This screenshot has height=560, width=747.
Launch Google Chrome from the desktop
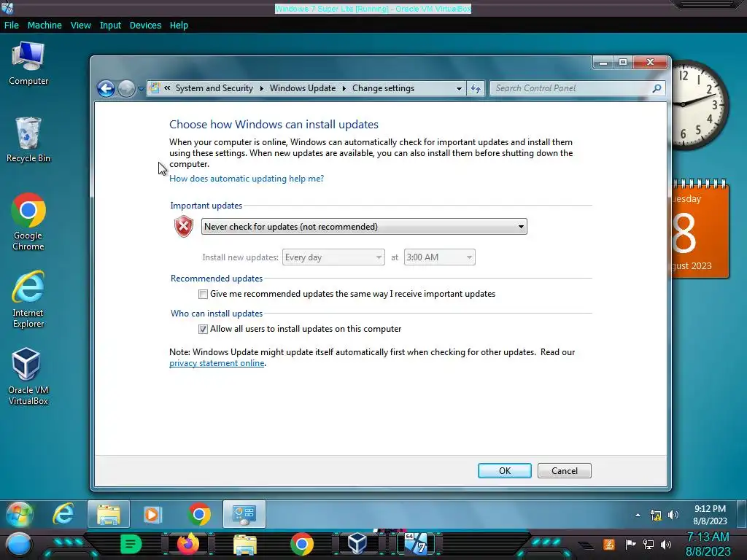click(28, 222)
